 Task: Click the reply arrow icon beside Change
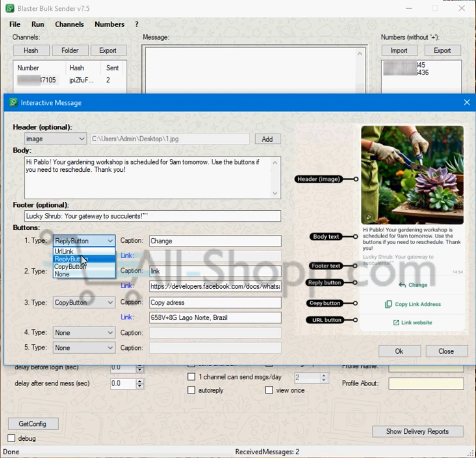click(x=402, y=285)
